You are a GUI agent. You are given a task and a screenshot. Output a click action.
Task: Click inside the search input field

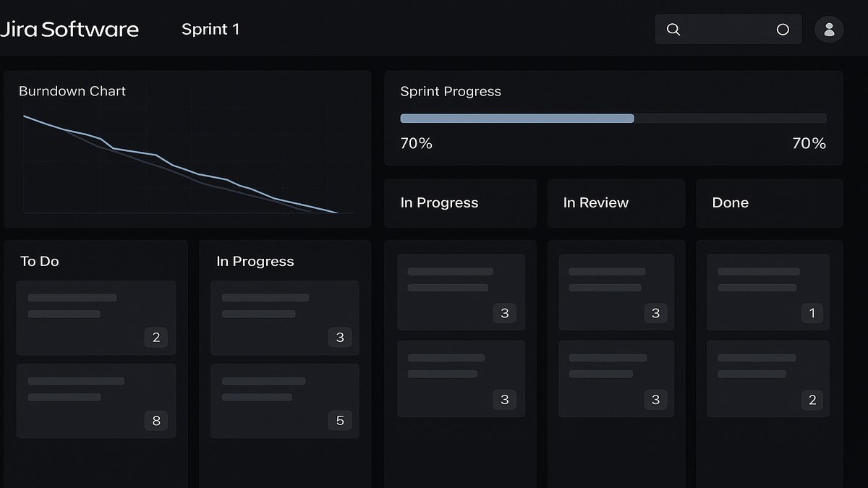tap(727, 30)
